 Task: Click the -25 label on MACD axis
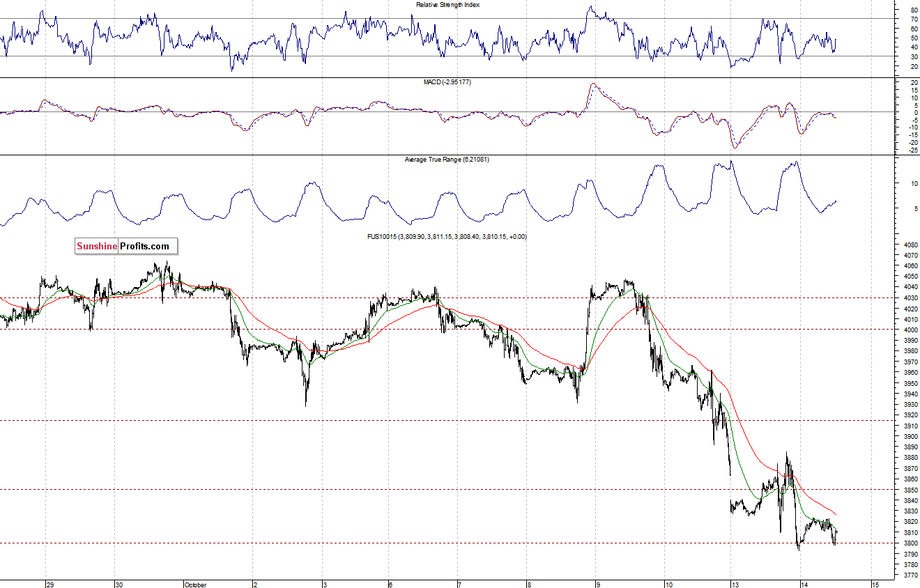coord(912,150)
